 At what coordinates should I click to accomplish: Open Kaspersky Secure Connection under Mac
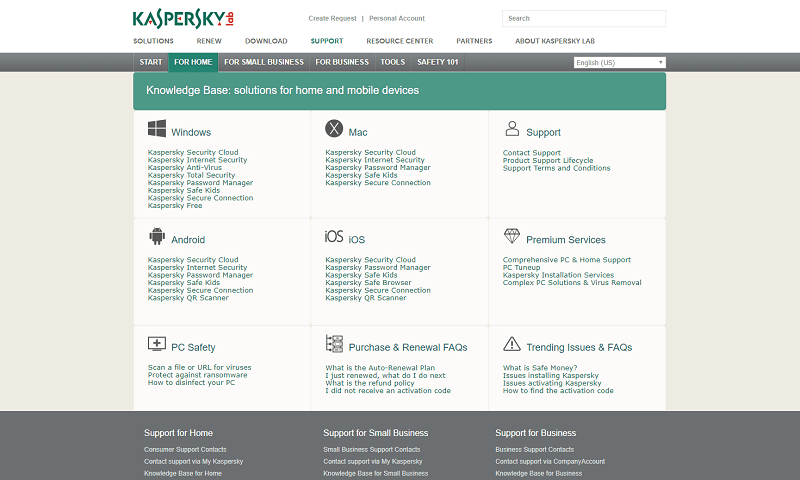pyautogui.click(x=378, y=183)
